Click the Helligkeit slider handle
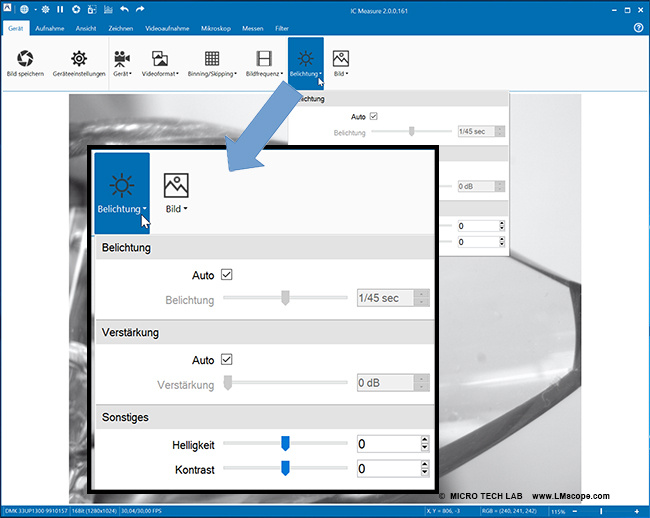 285,443
